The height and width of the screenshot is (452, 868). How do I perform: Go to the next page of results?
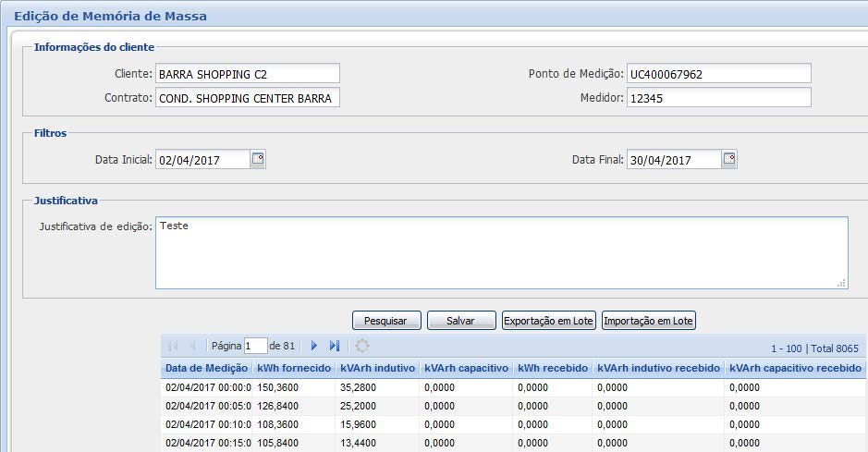tap(314, 346)
